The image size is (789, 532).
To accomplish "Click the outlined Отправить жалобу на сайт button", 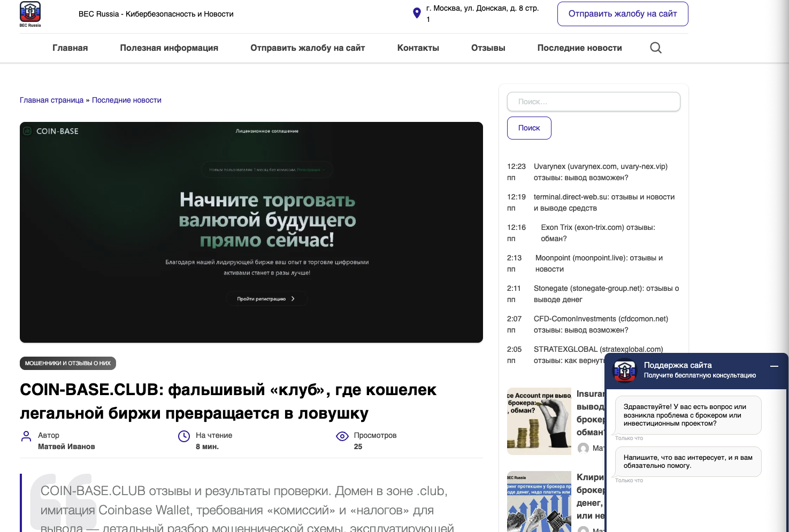I will coord(623,14).
